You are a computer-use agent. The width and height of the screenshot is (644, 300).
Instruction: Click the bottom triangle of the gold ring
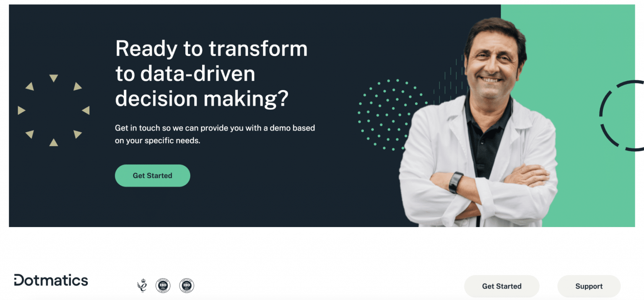54,142
